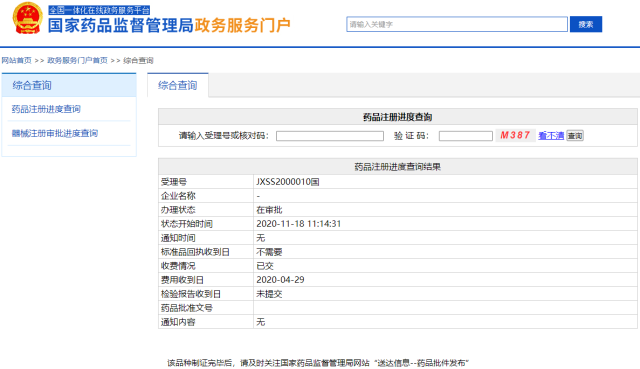This screenshot has width=640, height=369.
Task: Click the blue 搜索 search button
Action: 586,24
